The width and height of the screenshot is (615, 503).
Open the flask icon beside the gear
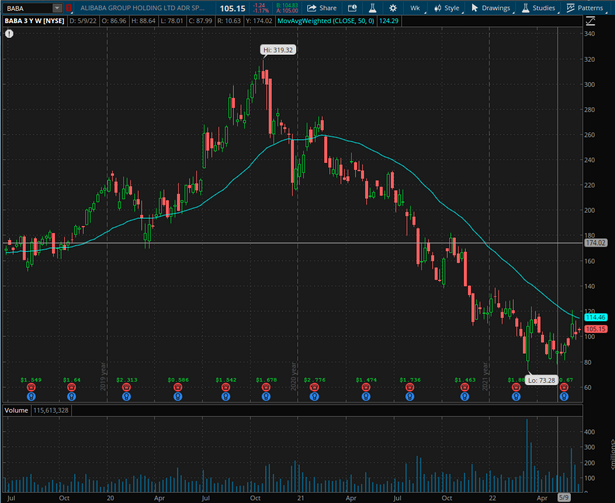tap(372, 8)
